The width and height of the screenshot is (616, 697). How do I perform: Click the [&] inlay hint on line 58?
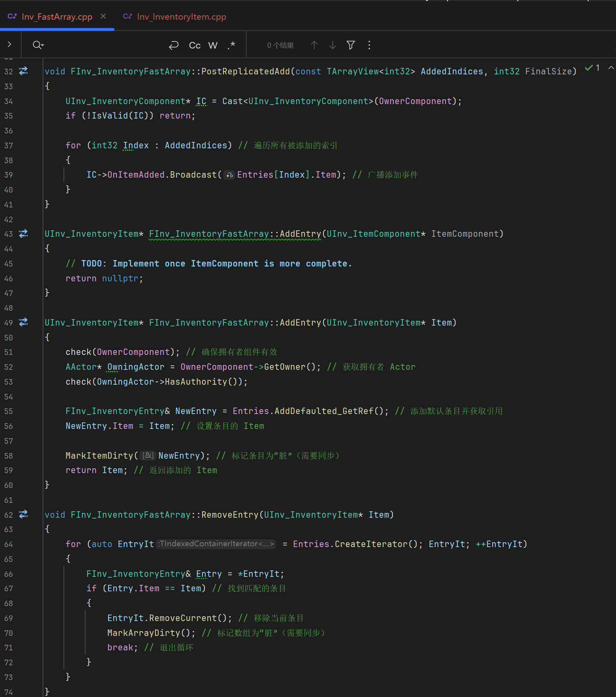pos(148,455)
